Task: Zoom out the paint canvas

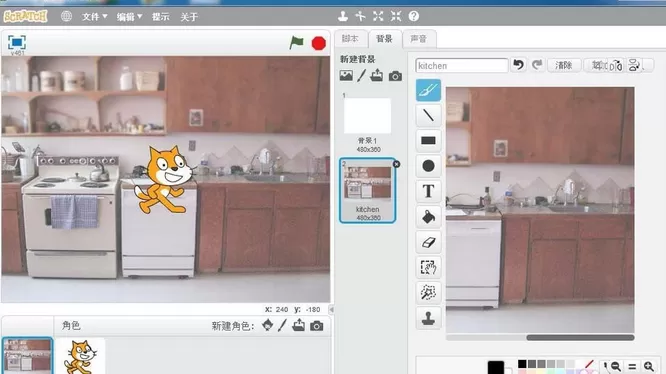Action: [x=615, y=366]
